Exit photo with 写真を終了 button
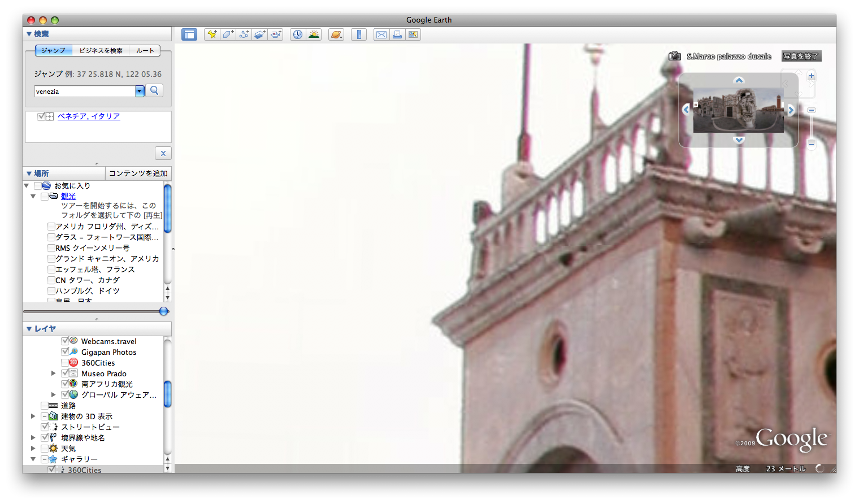 pos(801,56)
